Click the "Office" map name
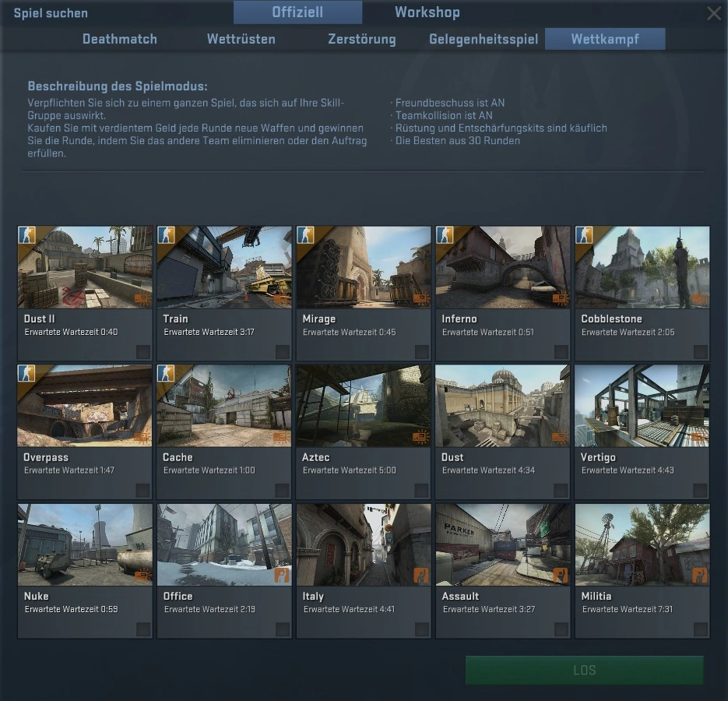 pos(178,596)
